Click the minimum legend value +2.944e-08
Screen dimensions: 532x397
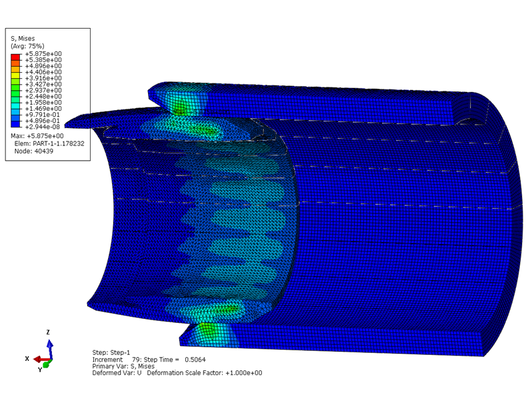[x=43, y=127]
